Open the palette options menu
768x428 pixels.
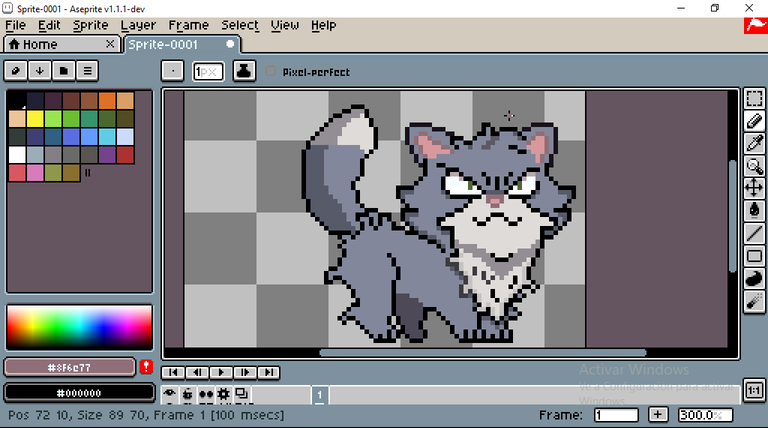(87, 71)
